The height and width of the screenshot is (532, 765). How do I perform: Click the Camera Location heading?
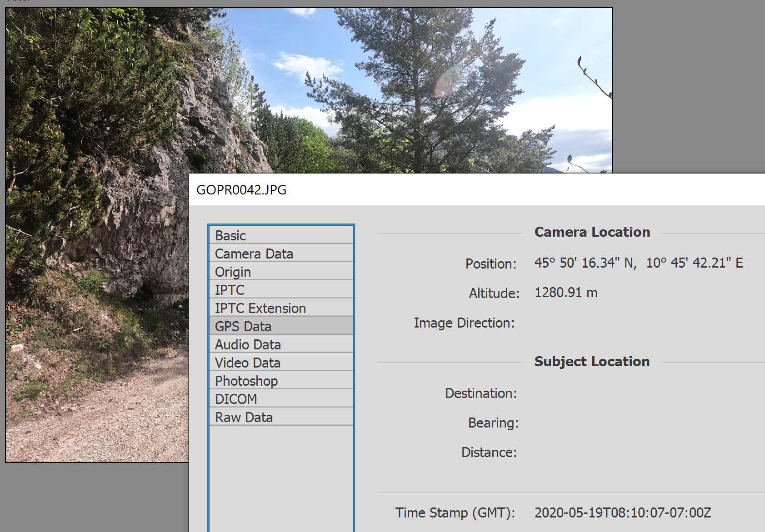592,232
